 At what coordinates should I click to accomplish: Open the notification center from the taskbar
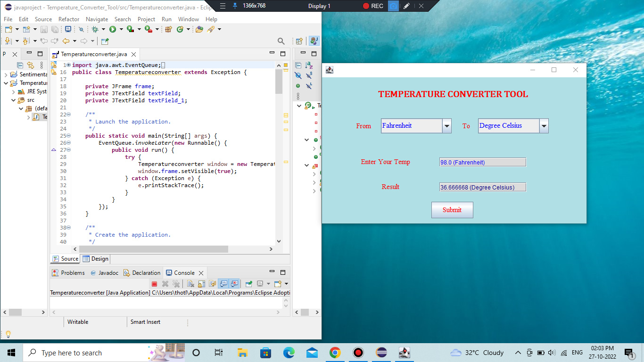[x=629, y=353]
